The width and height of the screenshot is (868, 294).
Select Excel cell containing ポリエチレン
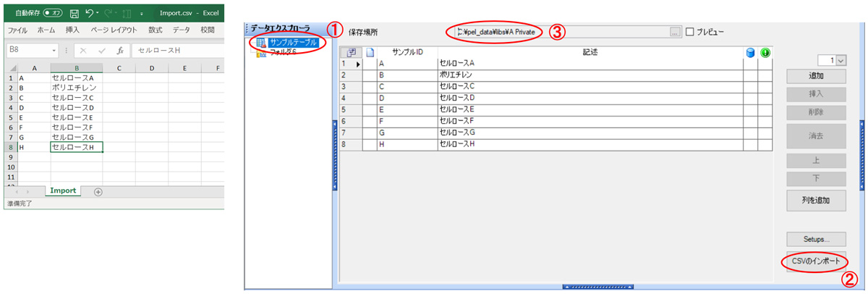[x=76, y=88]
